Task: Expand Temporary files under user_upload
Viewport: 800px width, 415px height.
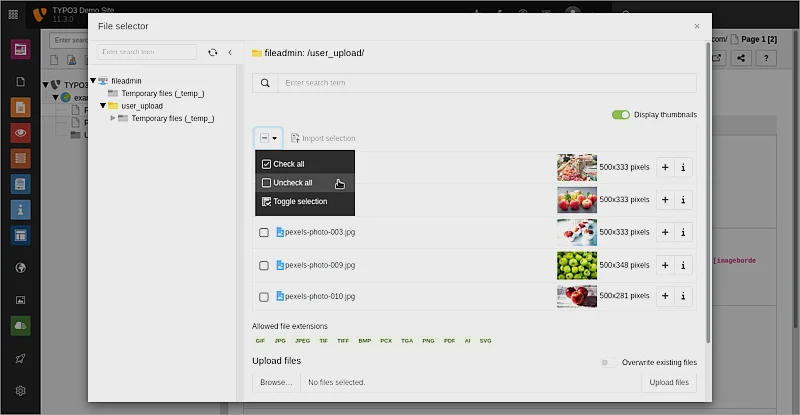Action: 113,118
